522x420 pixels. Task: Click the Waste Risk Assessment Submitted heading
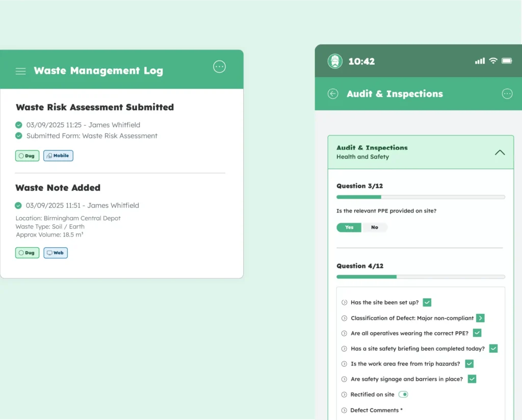click(x=95, y=107)
